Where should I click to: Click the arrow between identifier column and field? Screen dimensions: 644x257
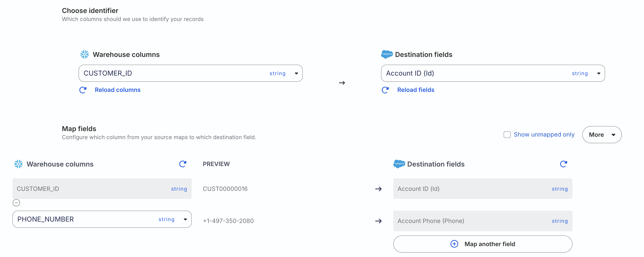(342, 83)
